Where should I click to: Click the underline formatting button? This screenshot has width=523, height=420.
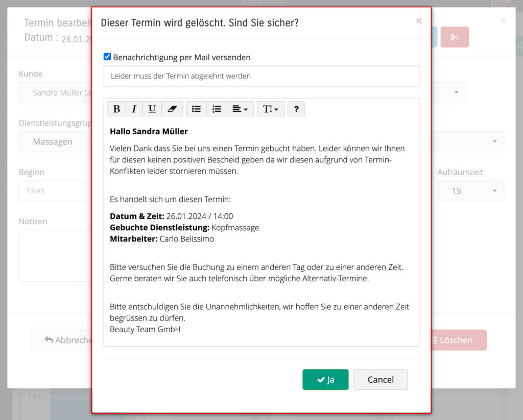tap(152, 109)
